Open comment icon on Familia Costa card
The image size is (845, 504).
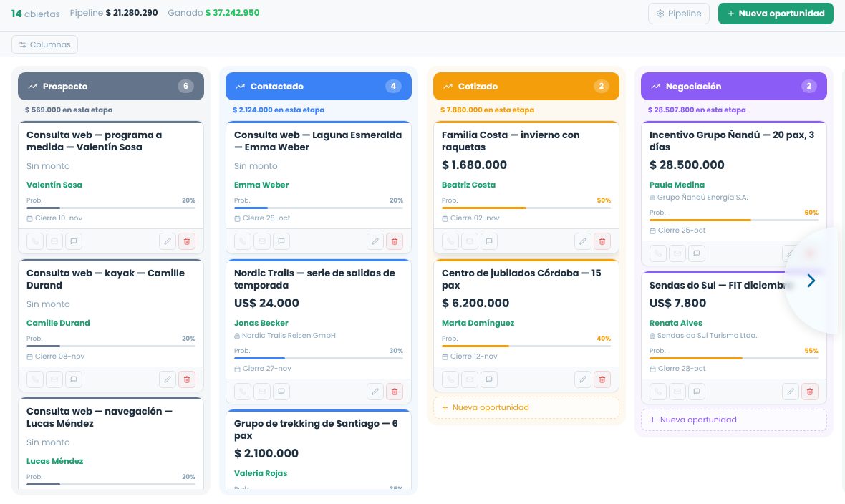click(x=489, y=241)
